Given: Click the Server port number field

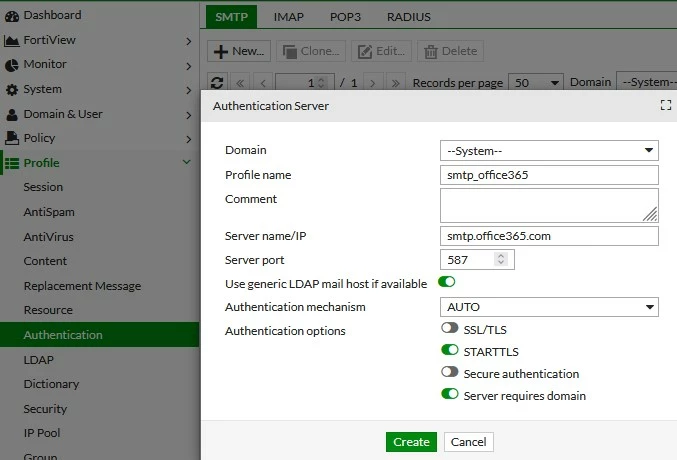Looking at the screenshot, I should (x=477, y=260).
